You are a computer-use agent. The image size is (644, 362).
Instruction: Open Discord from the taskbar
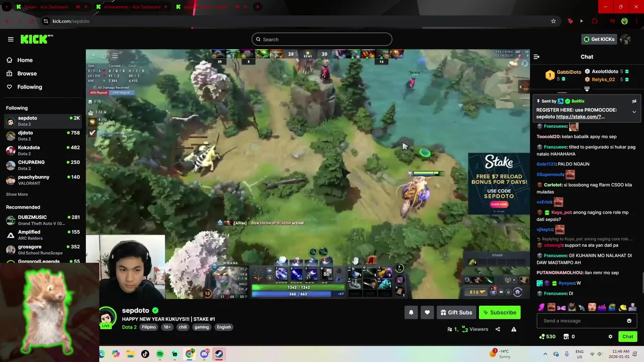204,354
